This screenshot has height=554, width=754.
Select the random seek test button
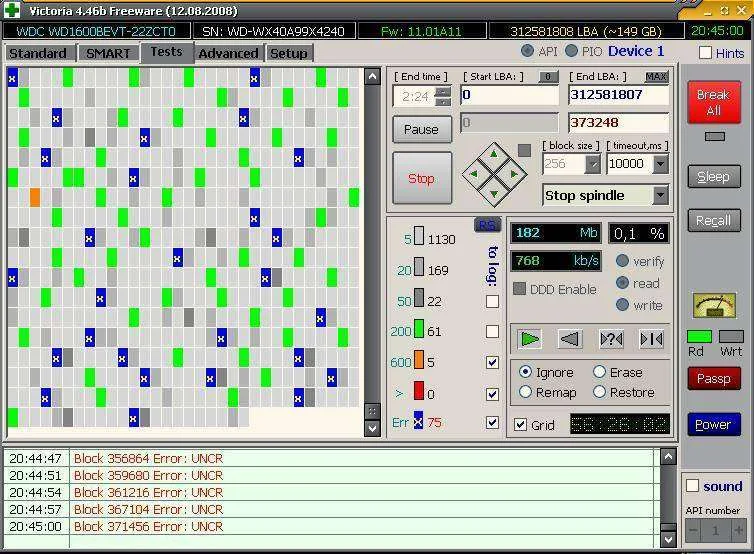611,339
